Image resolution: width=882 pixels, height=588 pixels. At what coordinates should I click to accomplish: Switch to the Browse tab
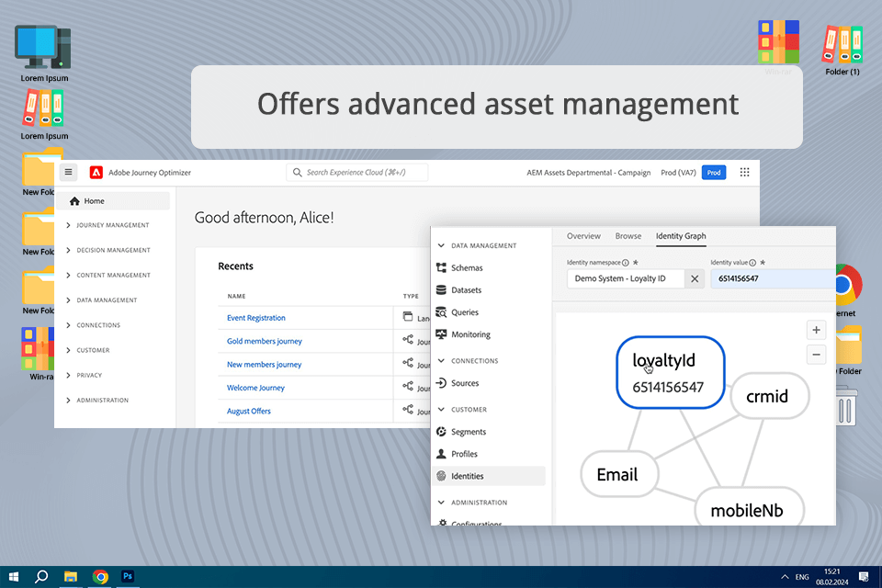(x=628, y=236)
